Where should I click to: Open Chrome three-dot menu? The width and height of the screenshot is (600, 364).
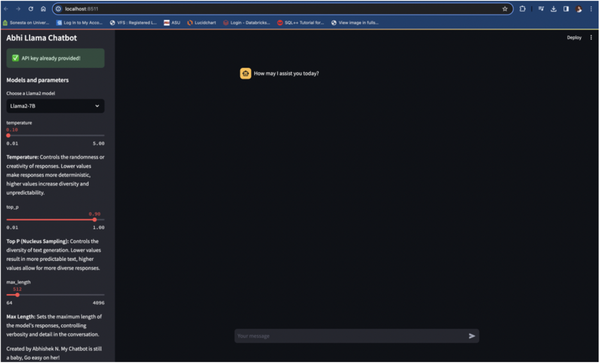pyautogui.click(x=591, y=9)
